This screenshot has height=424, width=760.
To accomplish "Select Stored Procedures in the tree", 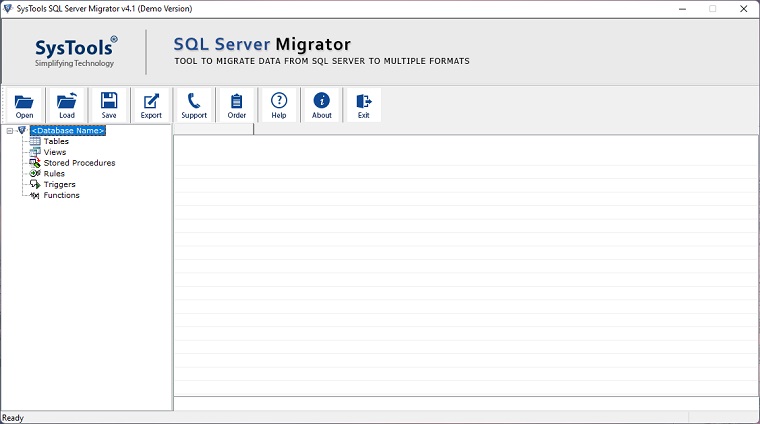I will point(79,163).
